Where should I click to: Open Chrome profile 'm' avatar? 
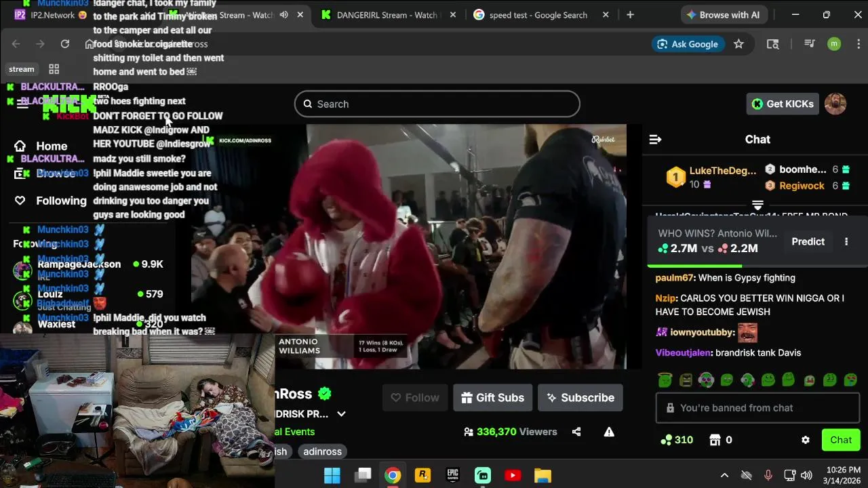[x=834, y=44]
